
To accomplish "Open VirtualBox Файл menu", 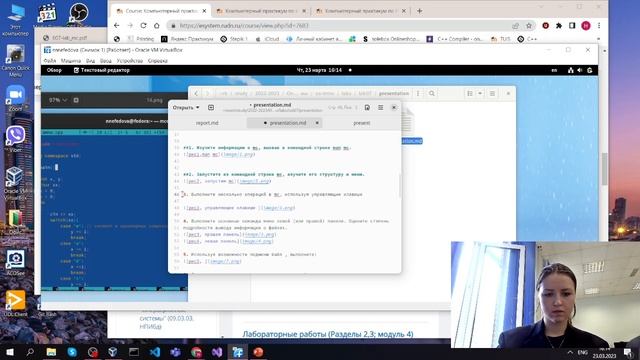I will tap(50, 60).
